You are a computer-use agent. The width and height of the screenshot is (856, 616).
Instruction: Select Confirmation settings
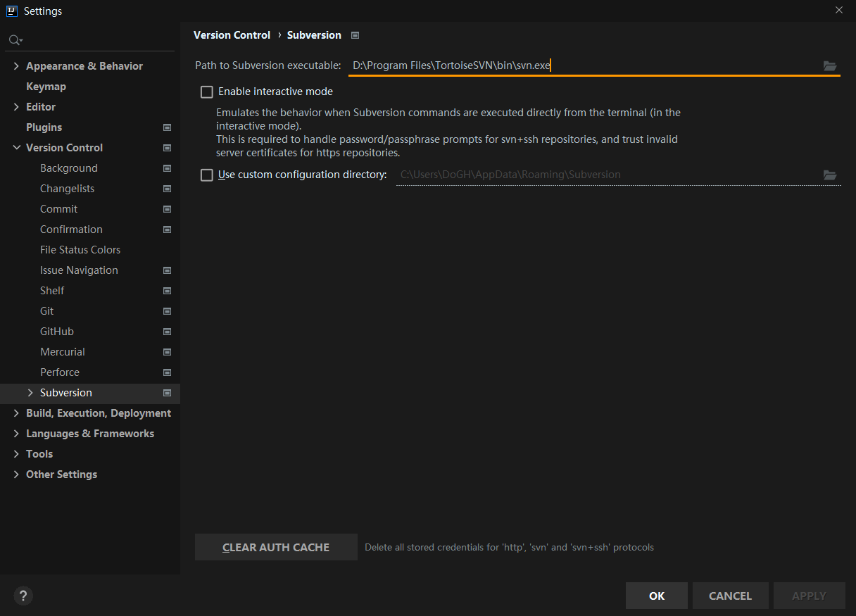coord(71,230)
